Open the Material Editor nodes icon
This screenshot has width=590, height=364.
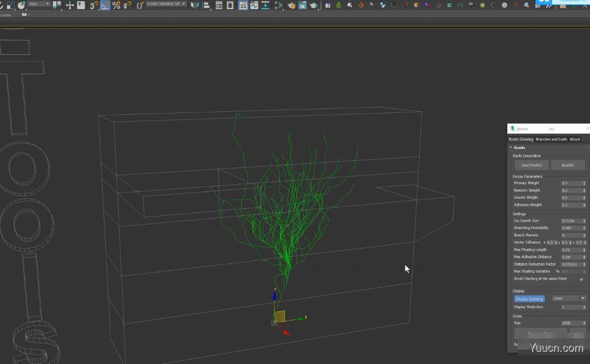pos(278,5)
